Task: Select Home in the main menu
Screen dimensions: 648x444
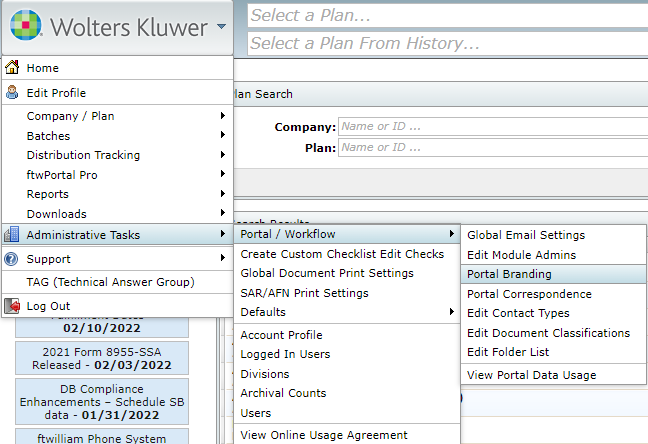Action: pyautogui.click(x=117, y=68)
